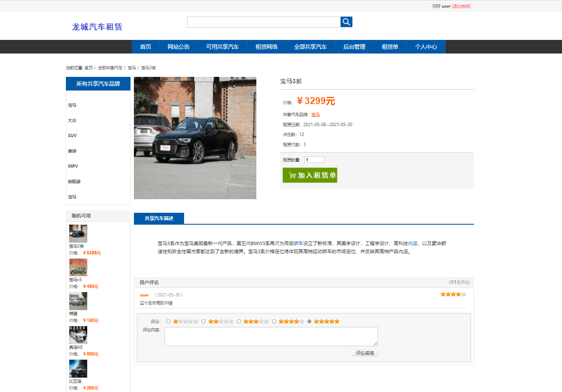
Task: Select SUV in the brand sidebar
Action: [72, 135]
